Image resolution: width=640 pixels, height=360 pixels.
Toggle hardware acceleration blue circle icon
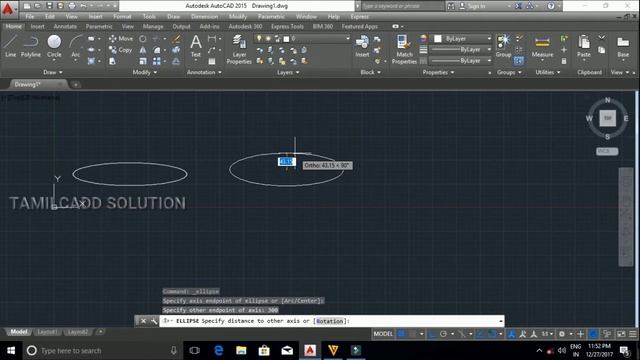point(594,334)
